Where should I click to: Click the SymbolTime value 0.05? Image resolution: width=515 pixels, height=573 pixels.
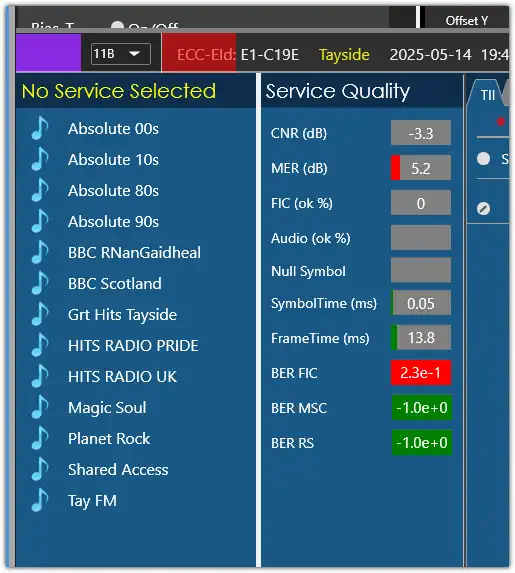(x=421, y=303)
